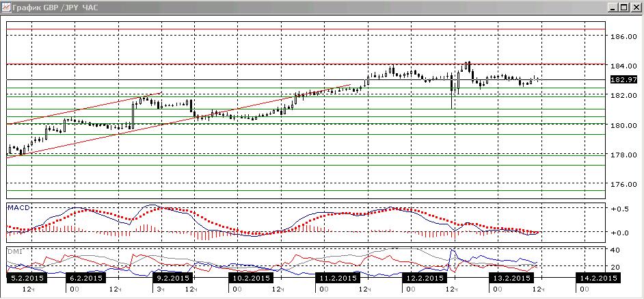Click the window title График GBP/JPY ЧАС
Image resolution: width=644 pixels, height=299 pixels.
(55, 8)
